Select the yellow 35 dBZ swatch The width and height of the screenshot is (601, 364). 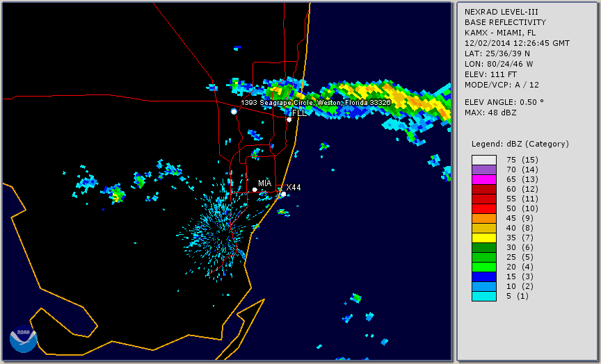click(x=484, y=238)
